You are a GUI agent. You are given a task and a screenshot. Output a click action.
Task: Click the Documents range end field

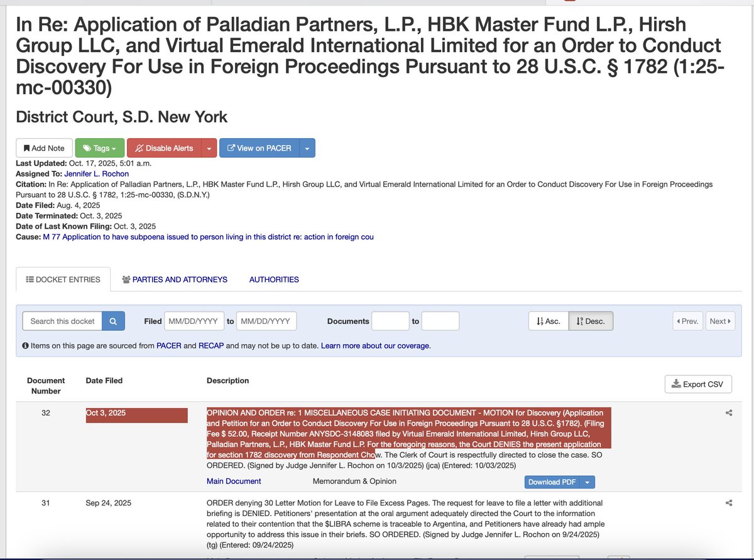tap(440, 321)
